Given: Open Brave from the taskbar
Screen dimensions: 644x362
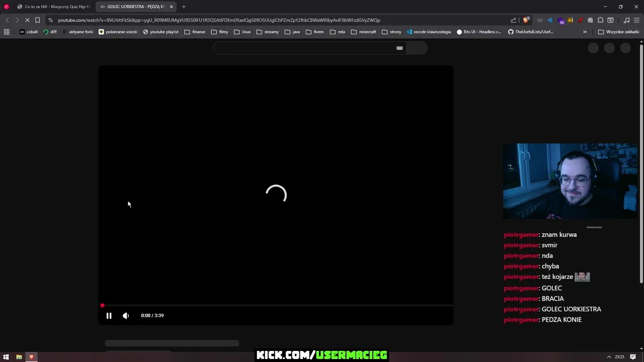Looking at the screenshot, I should 31,357.
